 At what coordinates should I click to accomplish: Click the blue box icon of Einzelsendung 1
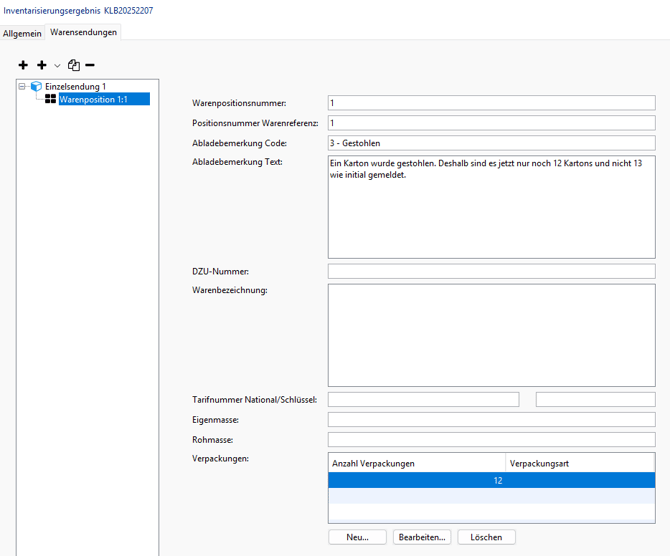pyautogui.click(x=36, y=86)
